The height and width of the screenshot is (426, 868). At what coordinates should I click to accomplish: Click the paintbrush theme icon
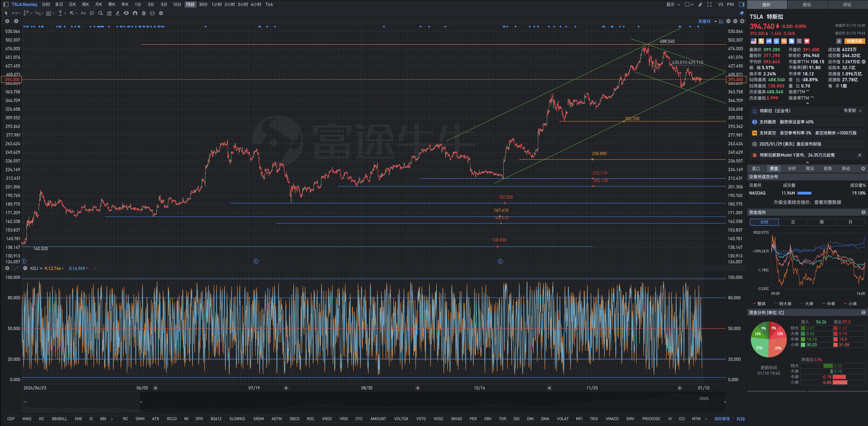[x=700, y=4]
